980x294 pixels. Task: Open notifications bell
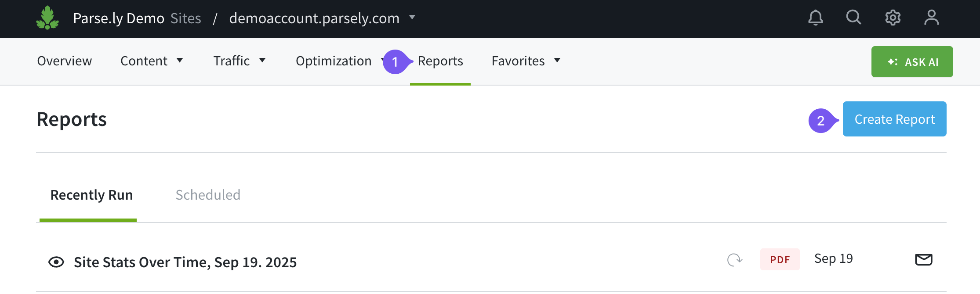tap(815, 18)
